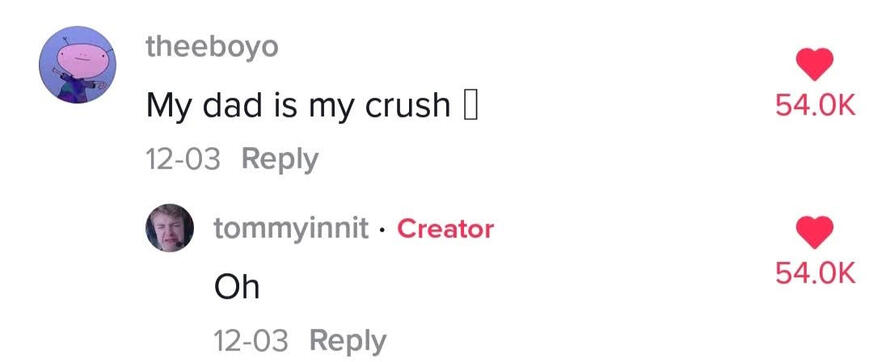Image resolution: width=873 pixels, height=362 pixels.
Task: Click the tommyinnit username
Action: click(291, 228)
